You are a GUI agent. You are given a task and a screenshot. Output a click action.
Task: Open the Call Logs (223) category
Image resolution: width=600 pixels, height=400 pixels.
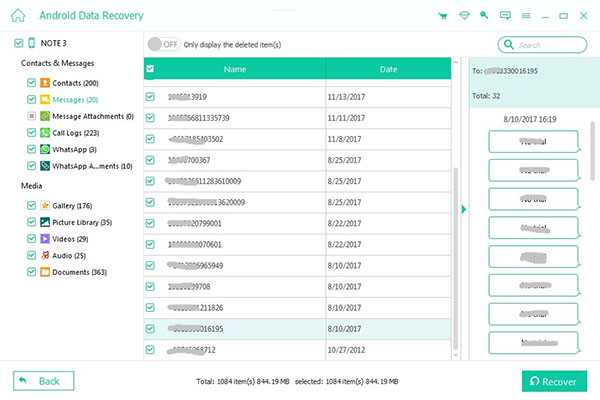(x=76, y=133)
